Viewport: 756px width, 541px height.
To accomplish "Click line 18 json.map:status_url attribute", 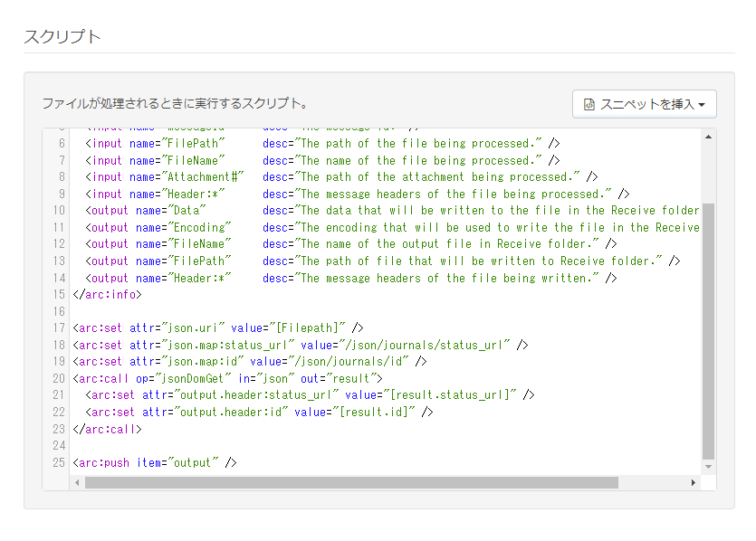I will coord(212,345).
